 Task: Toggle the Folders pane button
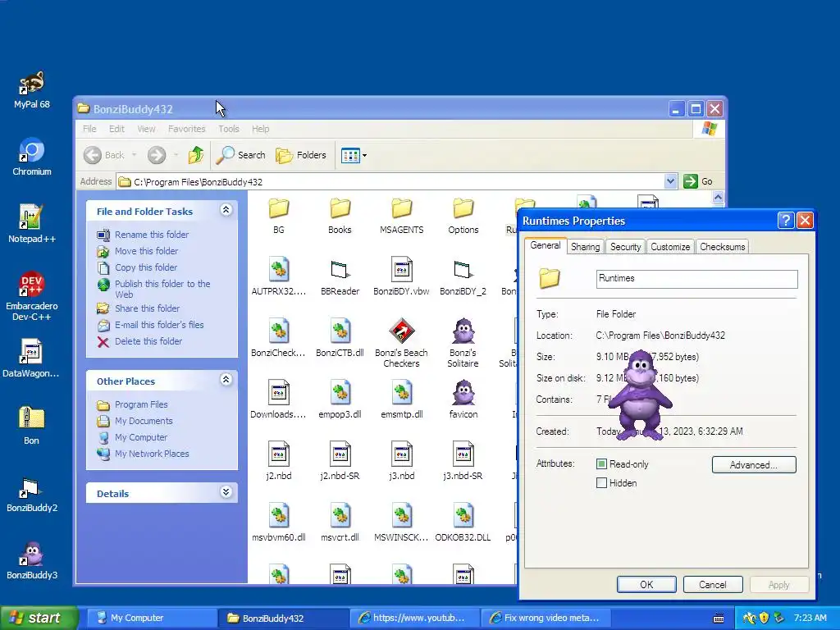[300, 155]
